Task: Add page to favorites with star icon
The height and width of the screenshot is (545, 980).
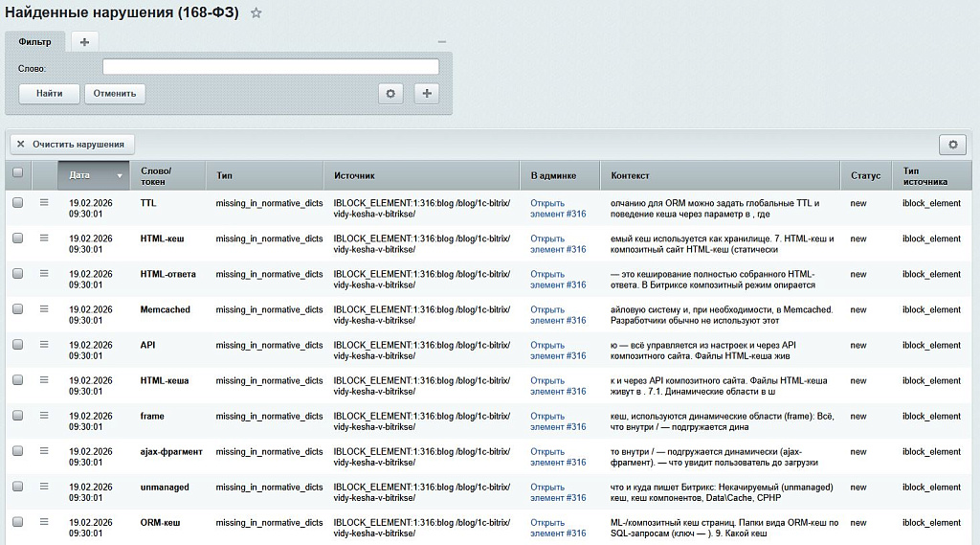Action: [x=256, y=13]
